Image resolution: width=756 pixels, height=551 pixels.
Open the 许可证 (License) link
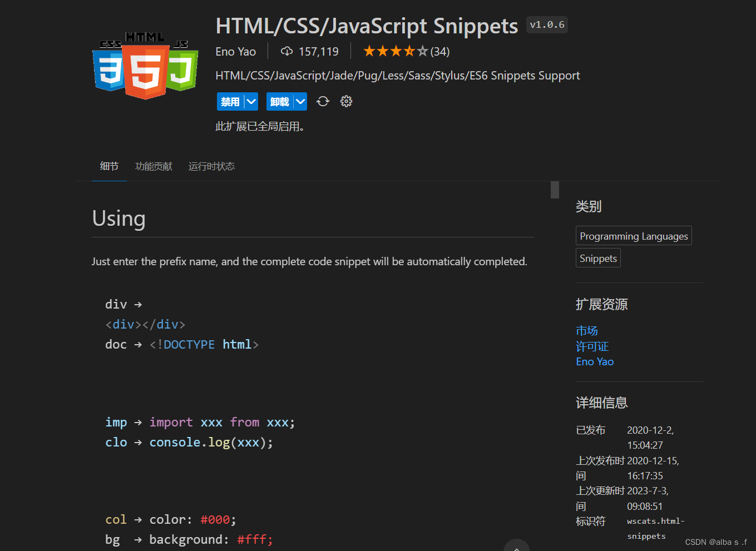592,346
